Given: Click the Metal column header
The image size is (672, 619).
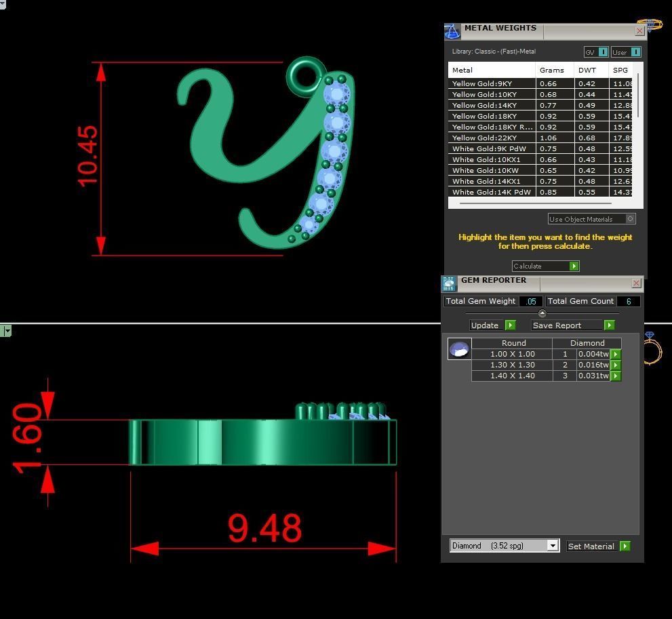Looking at the screenshot, I should (x=492, y=70).
